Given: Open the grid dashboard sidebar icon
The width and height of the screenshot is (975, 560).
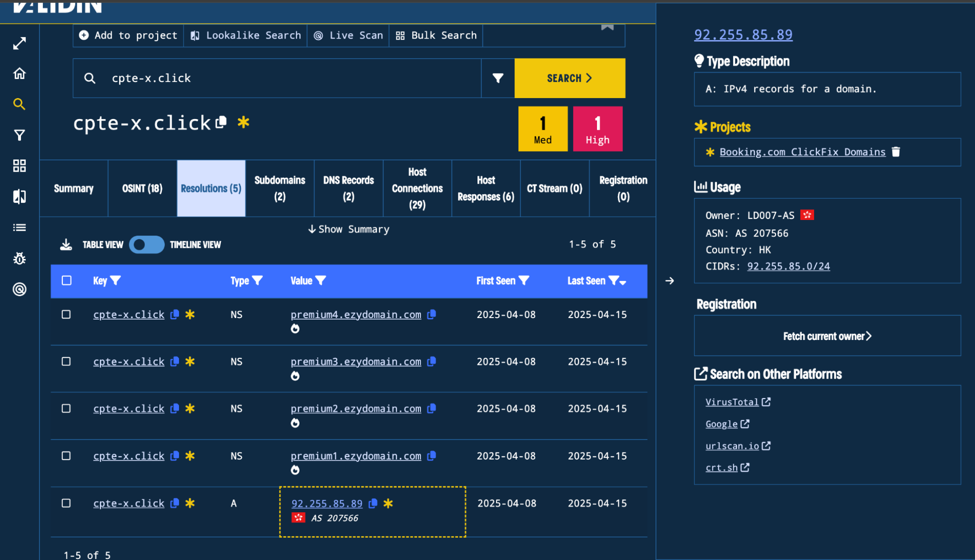Looking at the screenshot, I should click(20, 166).
